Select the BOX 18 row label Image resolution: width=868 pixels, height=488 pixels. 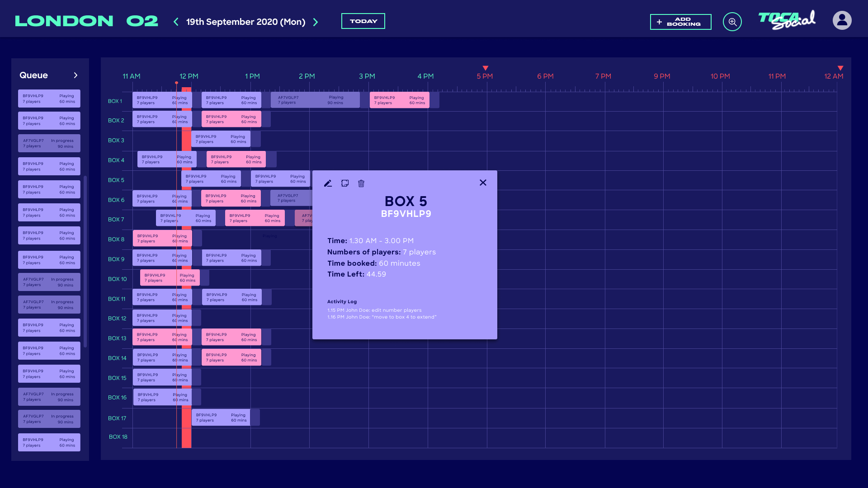(x=118, y=437)
